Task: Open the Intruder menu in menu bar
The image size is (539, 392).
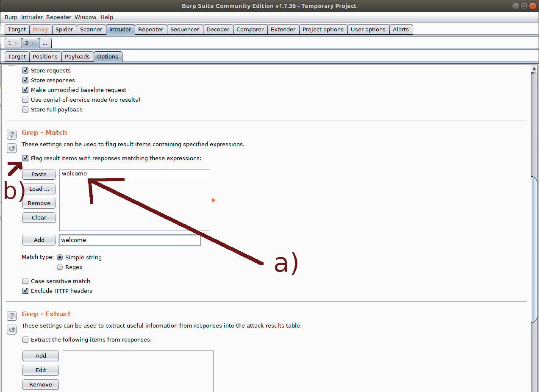Action: click(32, 17)
